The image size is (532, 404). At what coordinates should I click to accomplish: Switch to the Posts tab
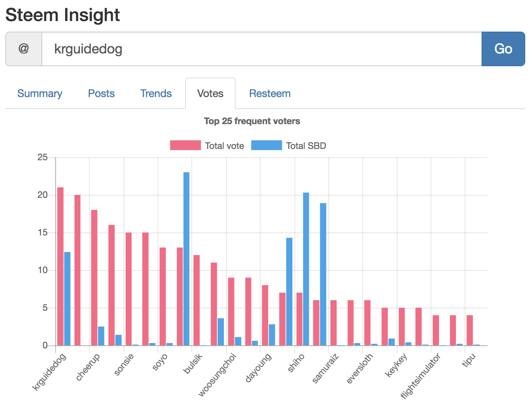coord(101,93)
